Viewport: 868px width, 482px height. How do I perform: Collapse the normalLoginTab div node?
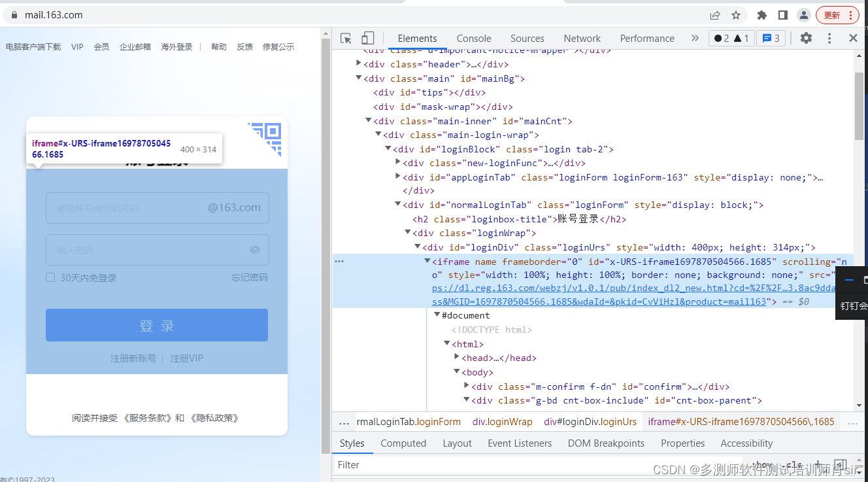398,204
